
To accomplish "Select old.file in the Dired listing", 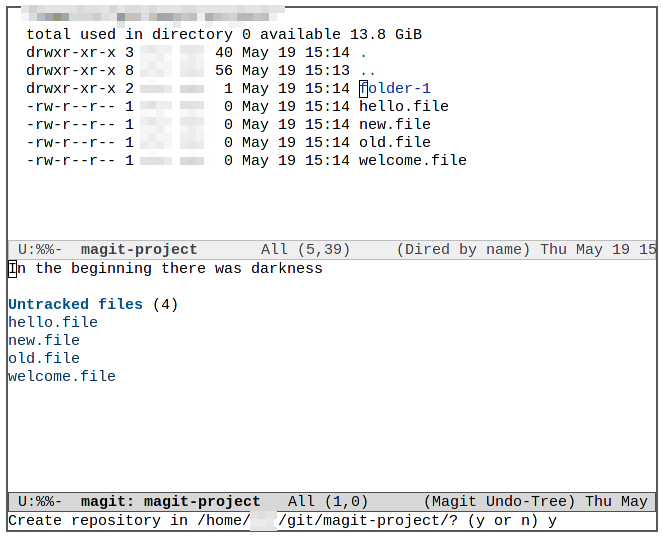I will pyautogui.click(x=395, y=142).
